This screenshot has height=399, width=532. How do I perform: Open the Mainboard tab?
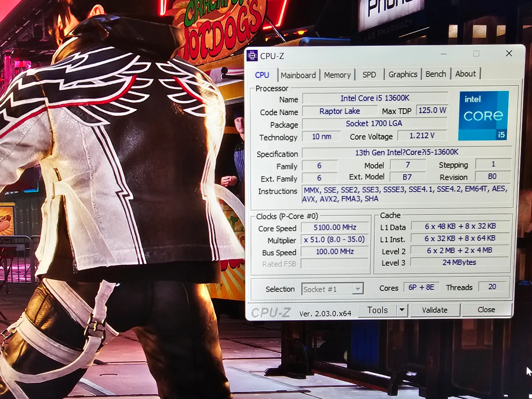click(x=298, y=75)
